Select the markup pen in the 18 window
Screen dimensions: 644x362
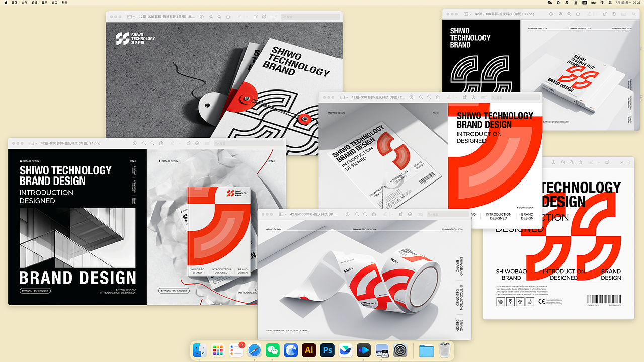click(239, 17)
